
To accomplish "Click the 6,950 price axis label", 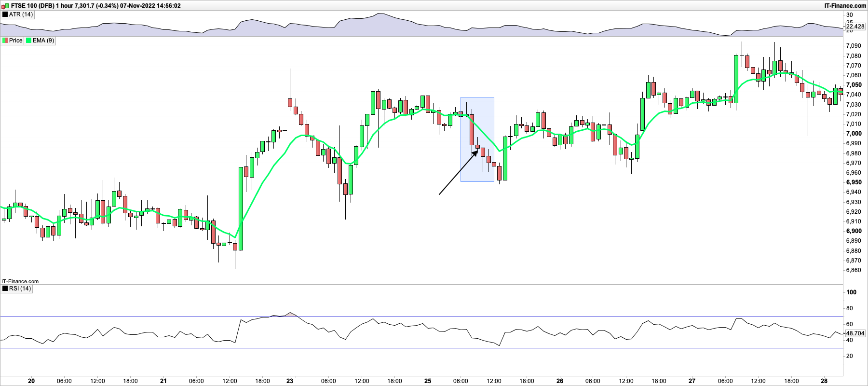I will [x=854, y=182].
